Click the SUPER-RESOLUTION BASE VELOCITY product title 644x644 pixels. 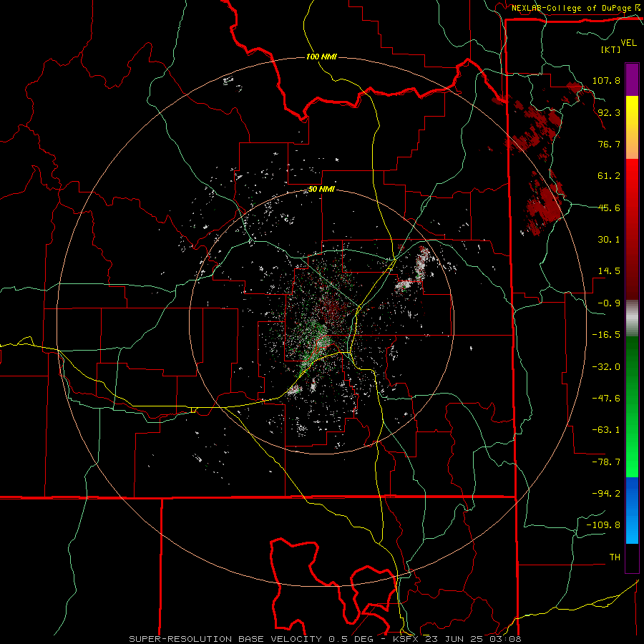pyautogui.click(x=225, y=639)
